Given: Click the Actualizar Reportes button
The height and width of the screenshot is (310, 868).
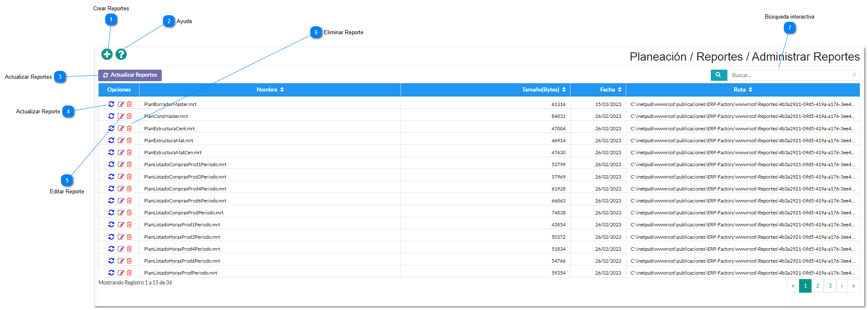Looking at the screenshot, I should pyautogui.click(x=130, y=75).
